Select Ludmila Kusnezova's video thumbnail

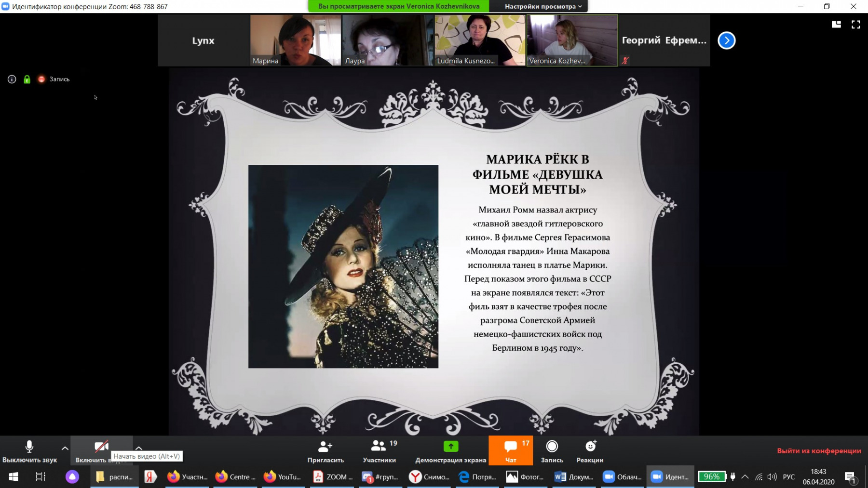pos(480,40)
